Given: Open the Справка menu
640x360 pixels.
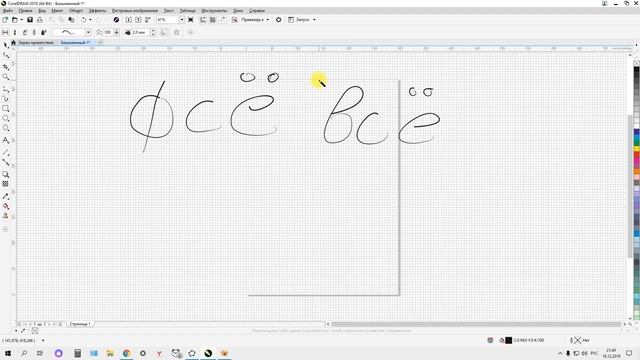Looking at the screenshot, I should (x=257, y=11).
